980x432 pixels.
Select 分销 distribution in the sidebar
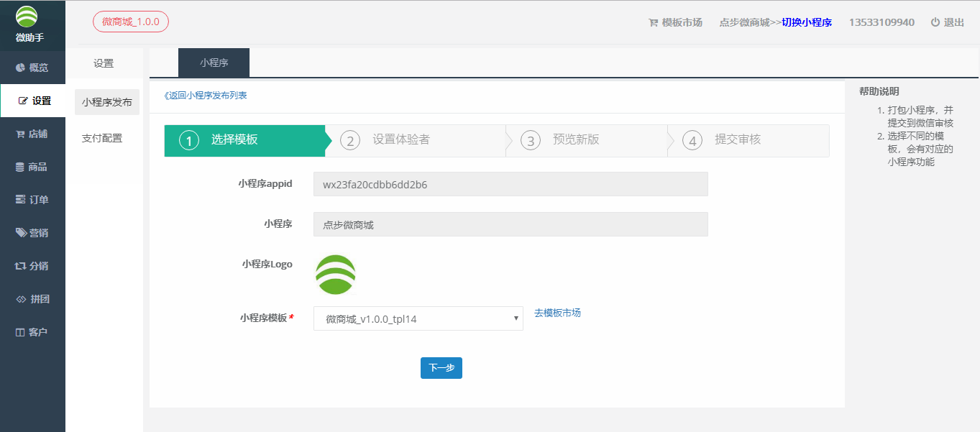point(32,266)
